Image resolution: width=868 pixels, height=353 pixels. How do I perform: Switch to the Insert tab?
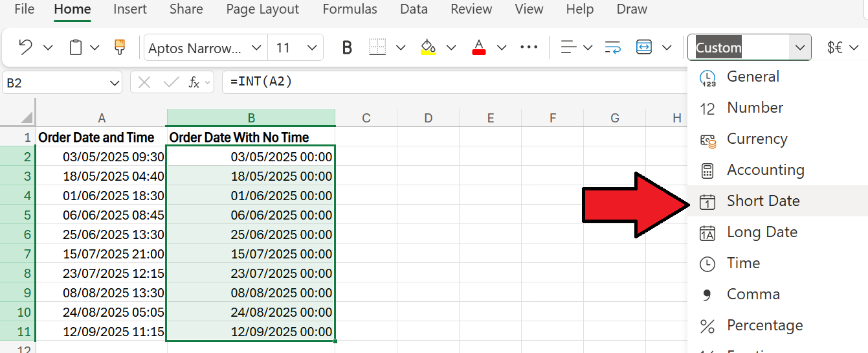point(130,9)
